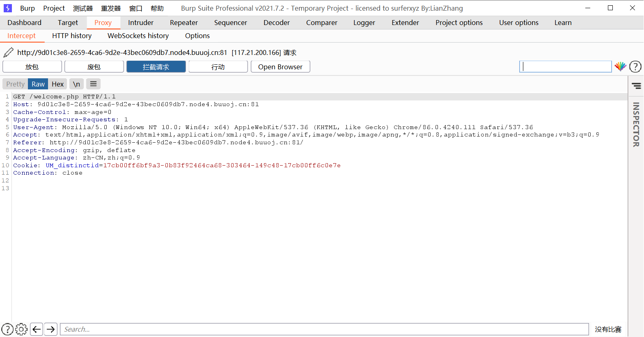Screen dimensions: 644x337
Task: Switch to the Logger tab
Action: click(364, 23)
